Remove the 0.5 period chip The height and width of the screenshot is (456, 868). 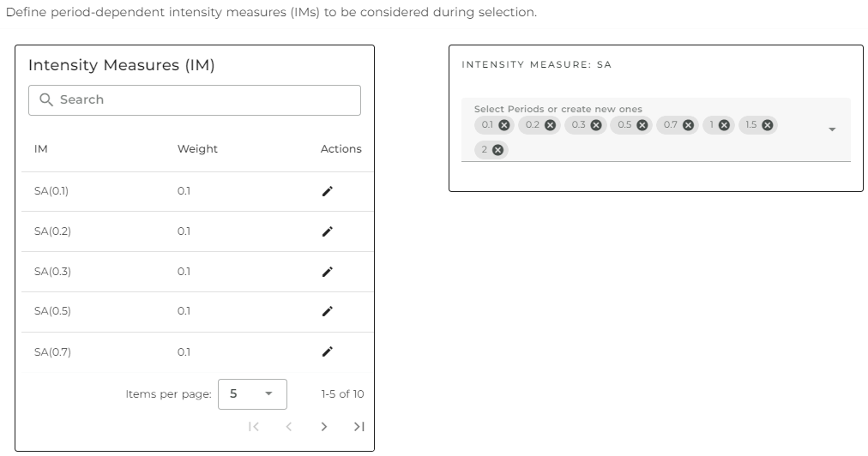point(642,125)
